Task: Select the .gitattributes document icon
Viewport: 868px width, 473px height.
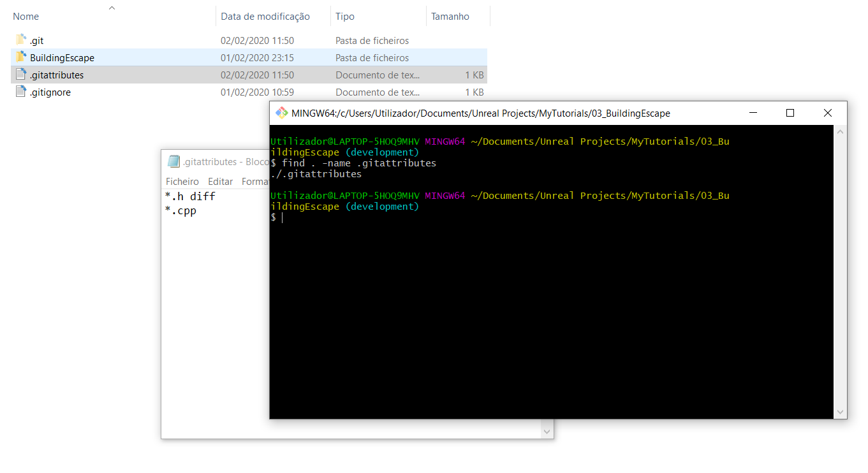Action: (19, 74)
